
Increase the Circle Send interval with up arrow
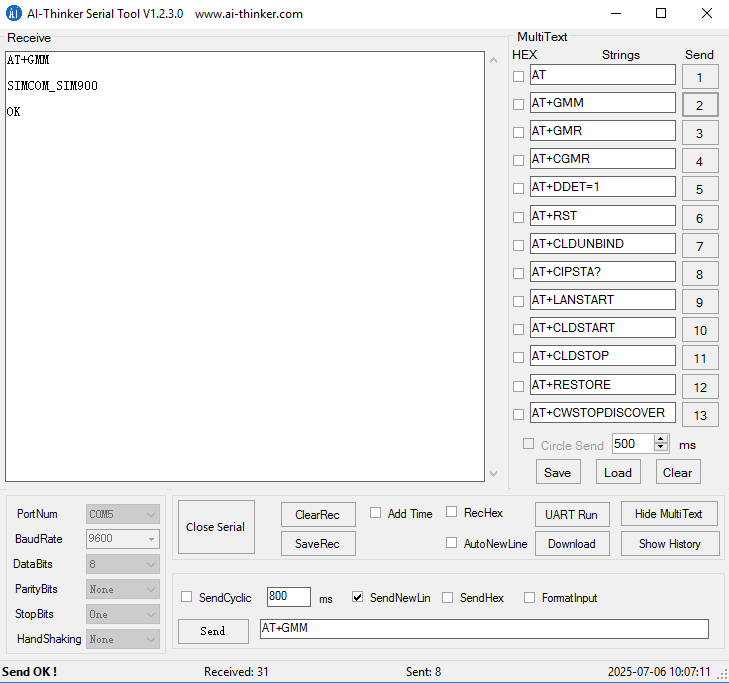661,439
